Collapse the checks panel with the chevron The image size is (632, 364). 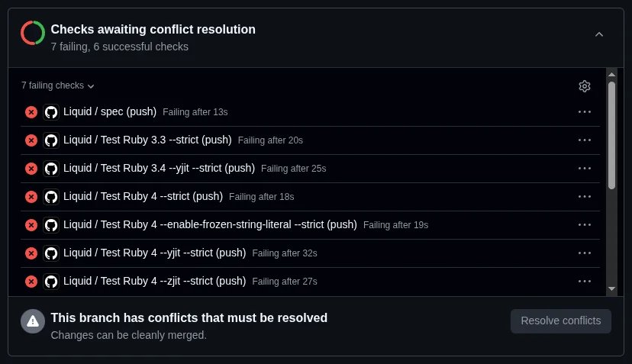[599, 34]
